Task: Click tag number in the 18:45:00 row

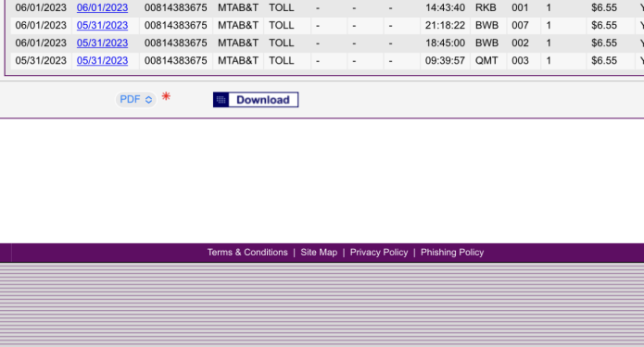Action: [176, 43]
